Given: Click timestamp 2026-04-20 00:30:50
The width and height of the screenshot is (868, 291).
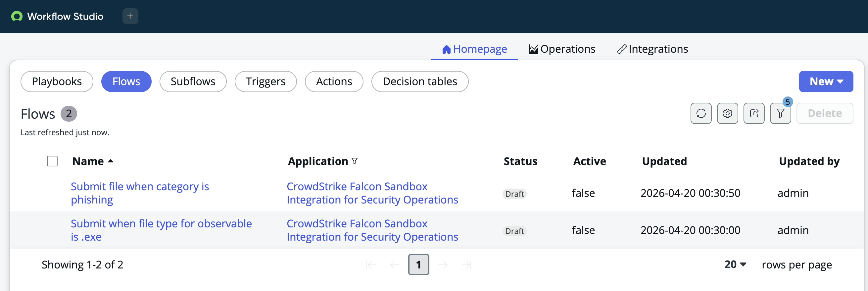Looking at the screenshot, I should tap(690, 193).
